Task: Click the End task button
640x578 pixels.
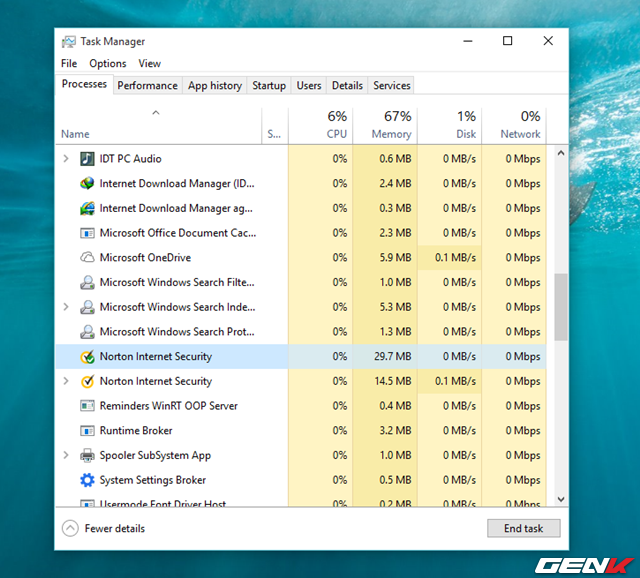Action: (523, 528)
